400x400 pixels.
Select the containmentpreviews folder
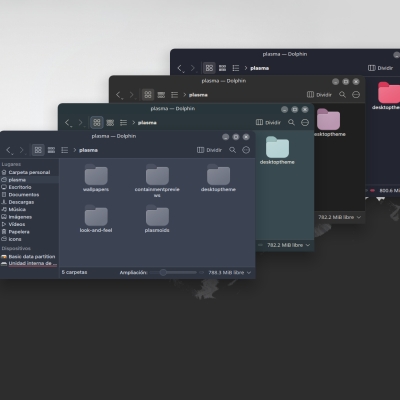click(x=157, y=180)
